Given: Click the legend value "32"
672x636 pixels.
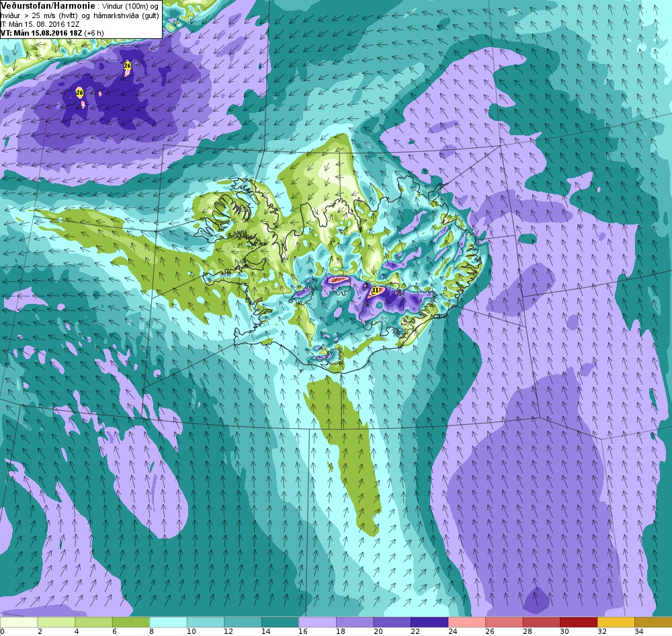Looking at the screenshot, I should click(x=601, y=631).
